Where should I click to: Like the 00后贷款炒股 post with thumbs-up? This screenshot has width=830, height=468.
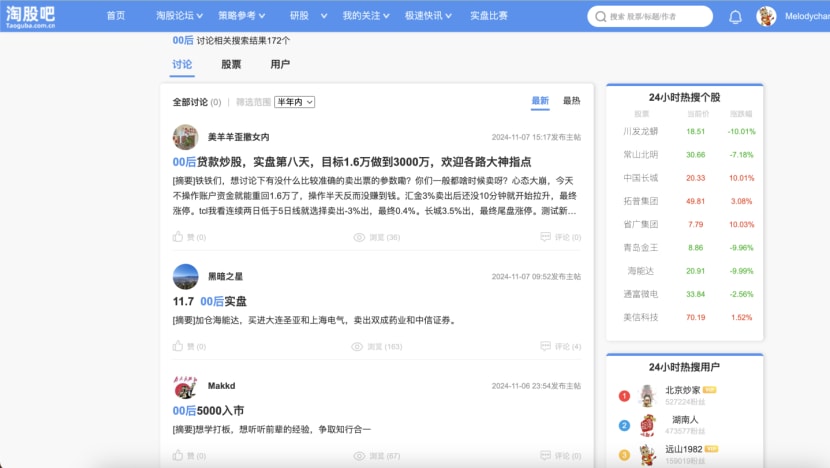tap(178, 237)
